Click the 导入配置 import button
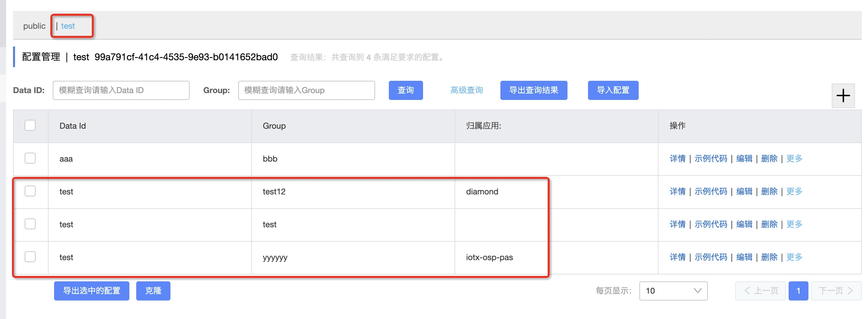 point(613,90)
